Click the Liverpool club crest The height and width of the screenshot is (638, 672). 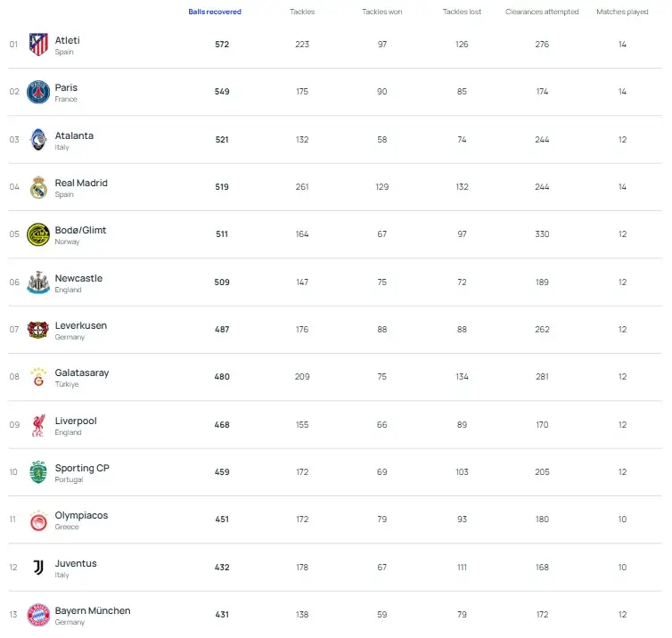(x=38, y=425)
